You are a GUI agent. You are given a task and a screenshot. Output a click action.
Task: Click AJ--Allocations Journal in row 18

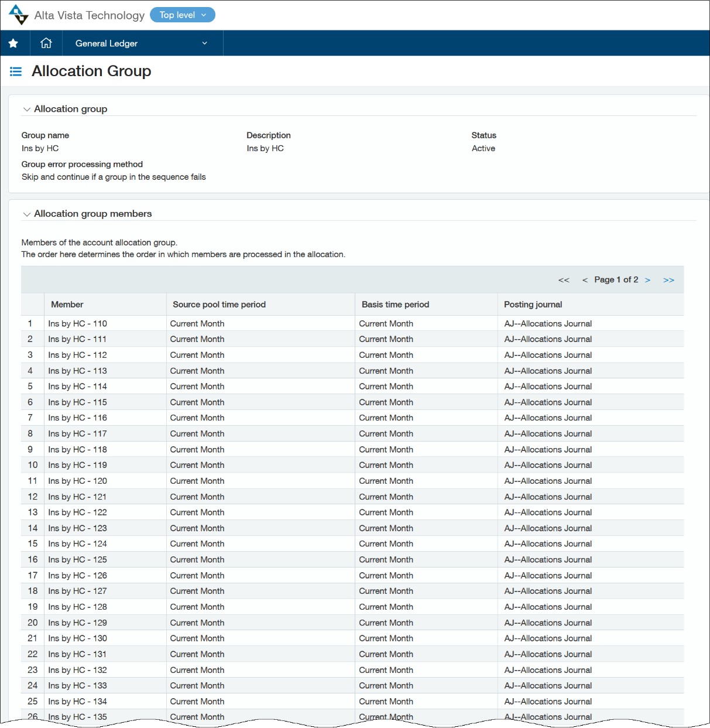coord(548,591)
